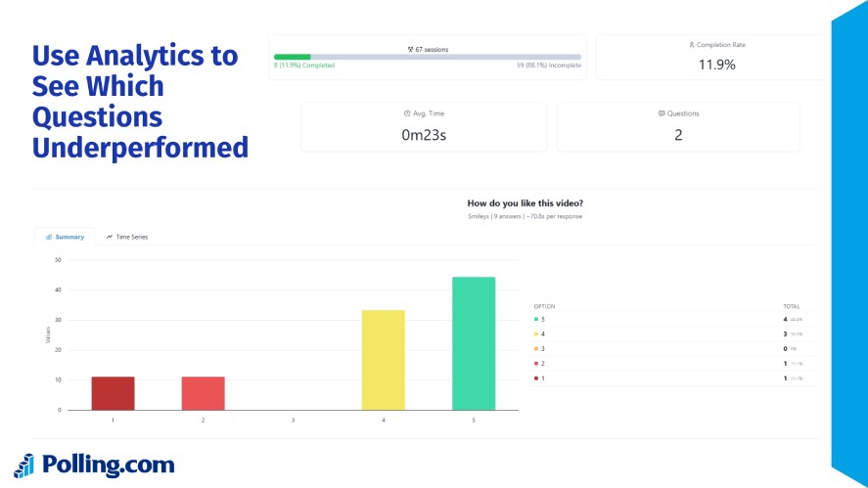Viewport: 868px width, 488px height.
Task: Click the gray incomplete part of progress bar
Action: coord(446,57)
